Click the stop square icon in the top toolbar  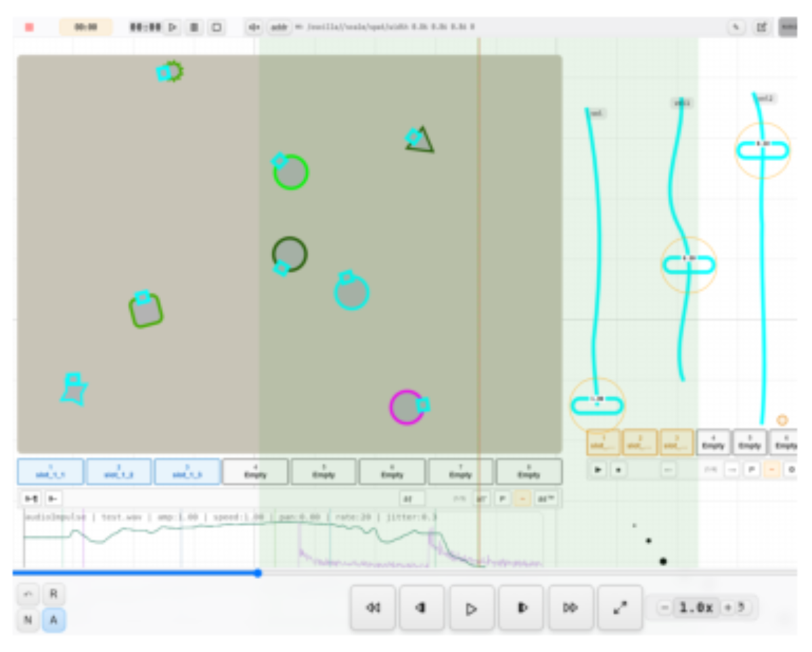click(217, 27)
